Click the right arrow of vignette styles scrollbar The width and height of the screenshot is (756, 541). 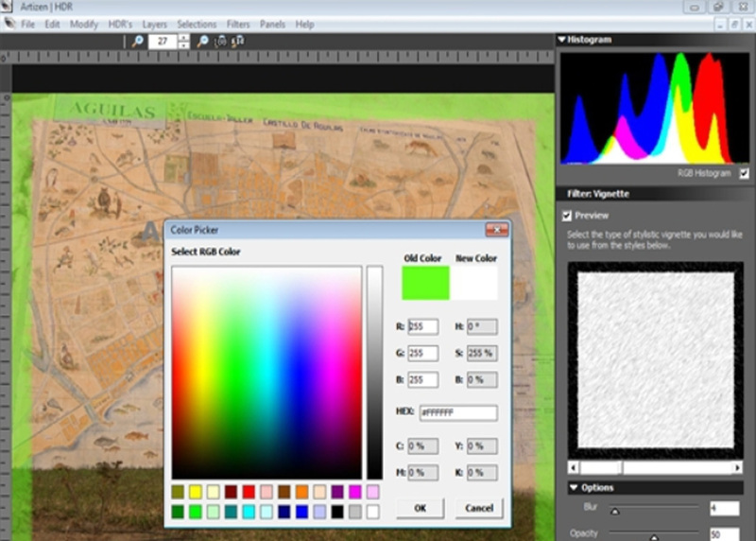click(x=738, y=467)
